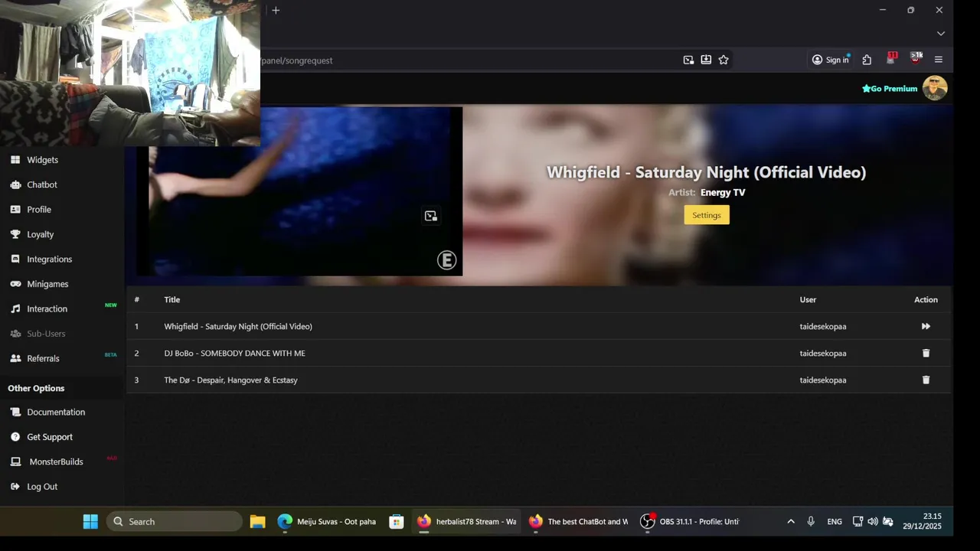The image size is (980, 551).
Task: Switch to OBS 31.1.1 window
Action: pos(690,521)
